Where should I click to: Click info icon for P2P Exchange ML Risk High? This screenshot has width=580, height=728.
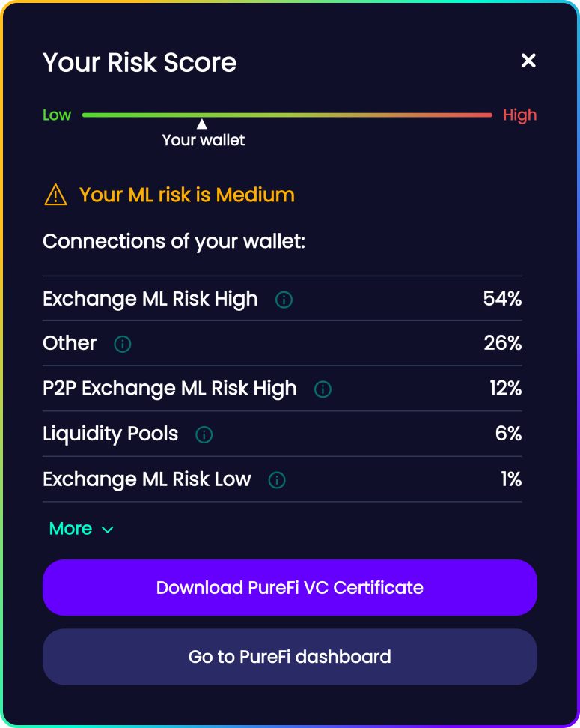(x=323, y=389)
